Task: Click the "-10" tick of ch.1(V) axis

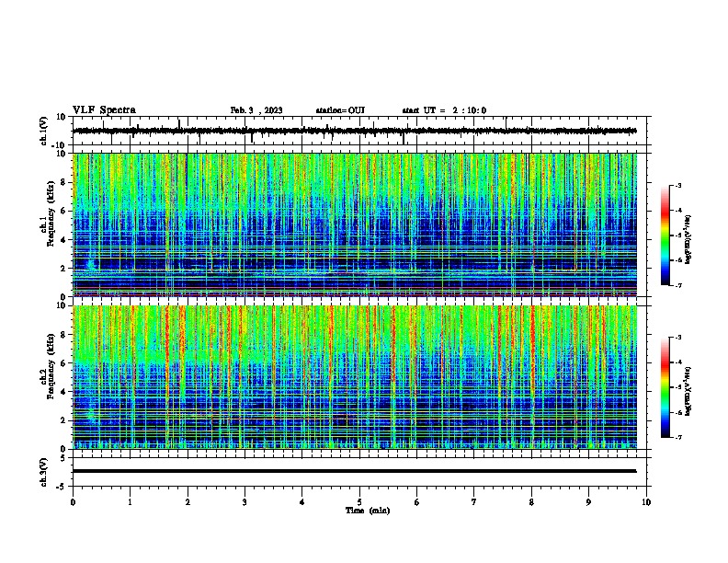Action: pos(60,145)
